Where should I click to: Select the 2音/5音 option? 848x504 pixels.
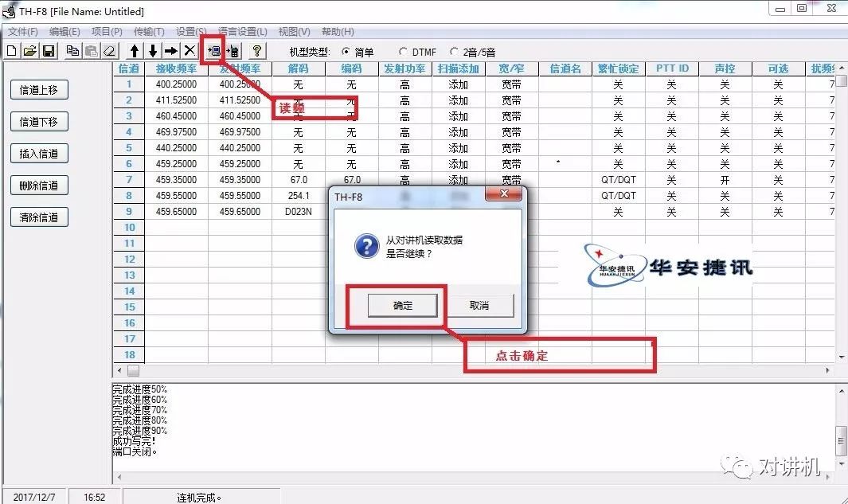[x=454, y=51]
